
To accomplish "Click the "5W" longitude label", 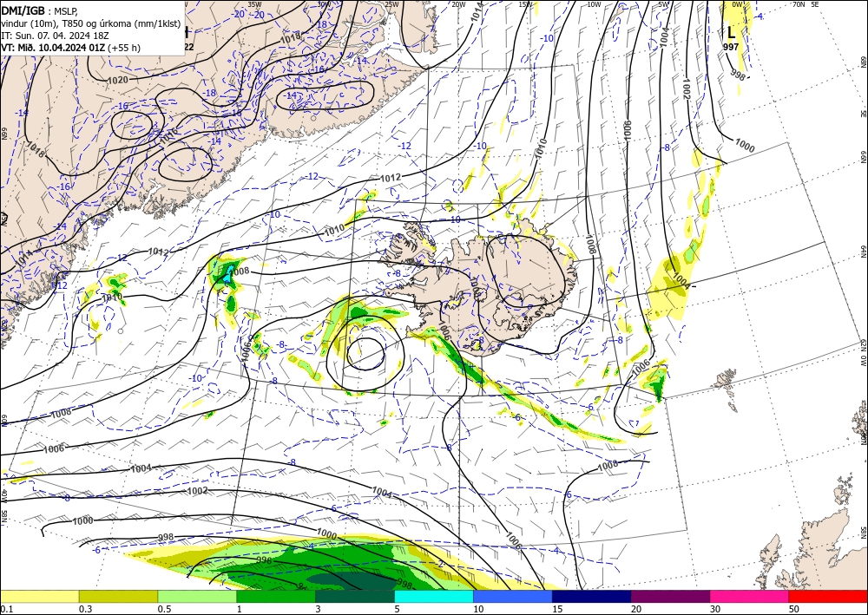I will pos(664,3).
